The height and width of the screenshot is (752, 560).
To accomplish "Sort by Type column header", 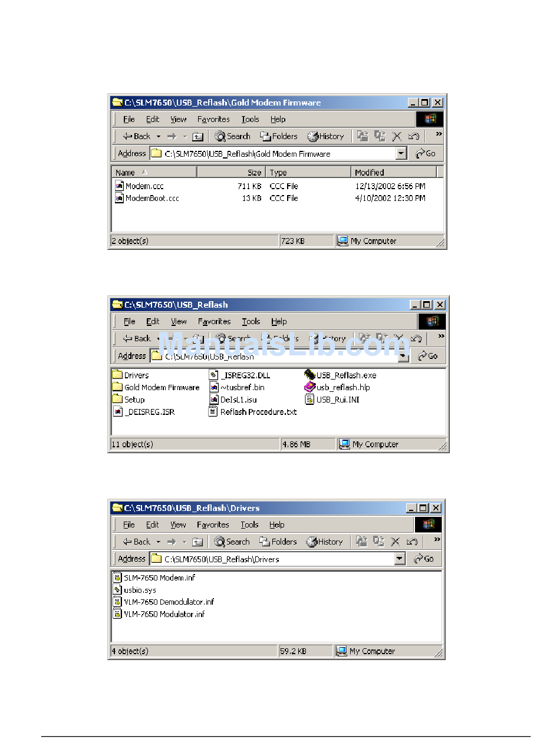I will [309, 173].
